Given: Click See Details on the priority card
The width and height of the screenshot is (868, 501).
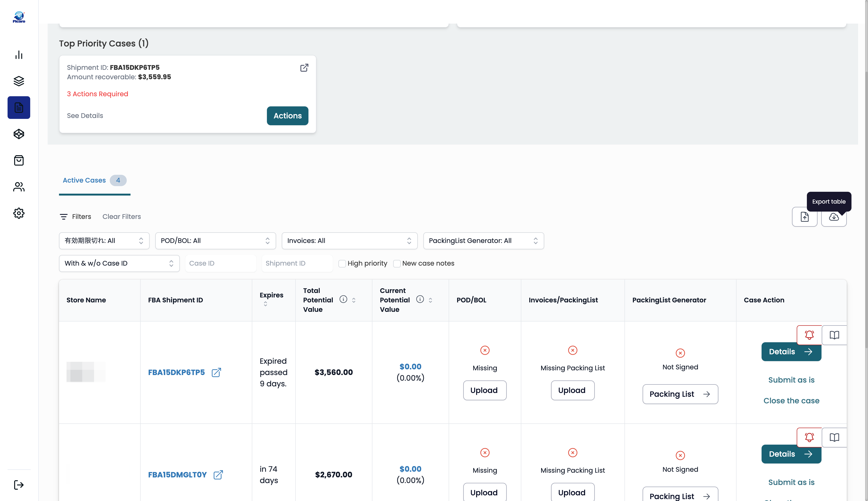Looking at the screenshot, I should pyautogui.click(x=85, y=116).
